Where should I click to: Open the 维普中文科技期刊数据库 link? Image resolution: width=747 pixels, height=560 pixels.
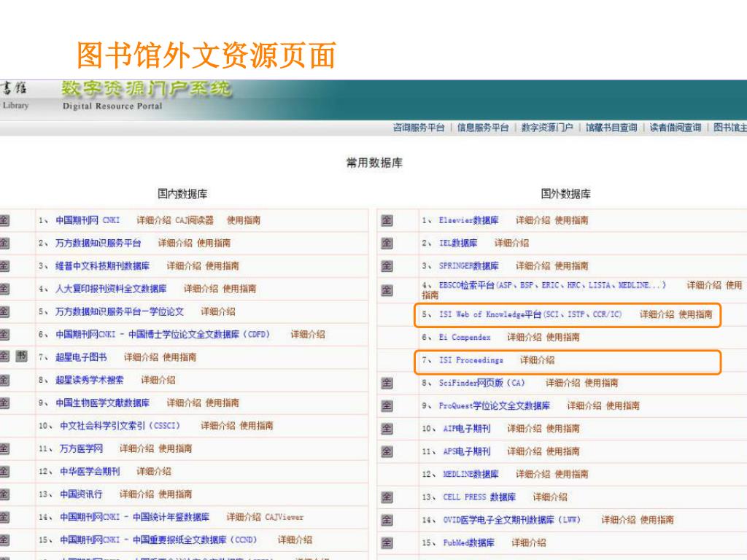tap(102, 265)
